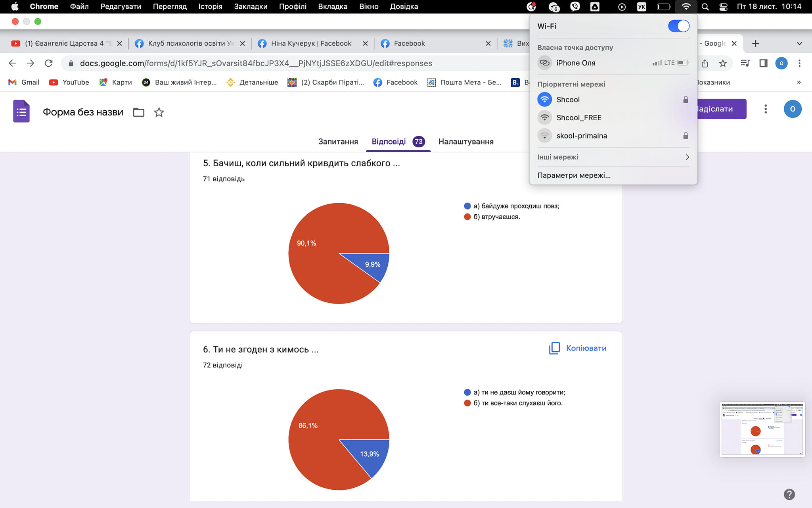Image resolution: width=812 pixels, height=508 pixels.
Task: Click the page reload icon
Action: pos(48,63)
